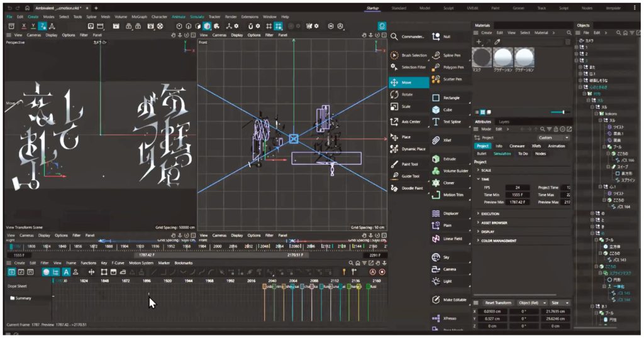Open the Commander search tool

tap(409, 36)
